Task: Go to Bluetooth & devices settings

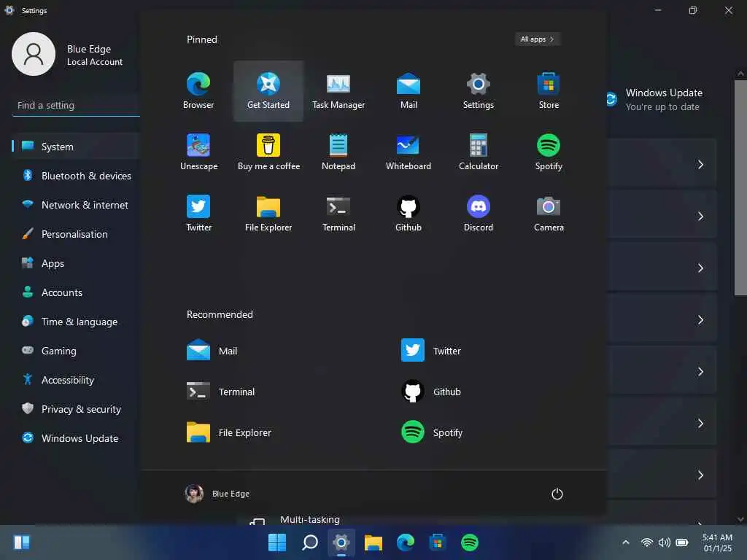Action: (x=75, y=176)
